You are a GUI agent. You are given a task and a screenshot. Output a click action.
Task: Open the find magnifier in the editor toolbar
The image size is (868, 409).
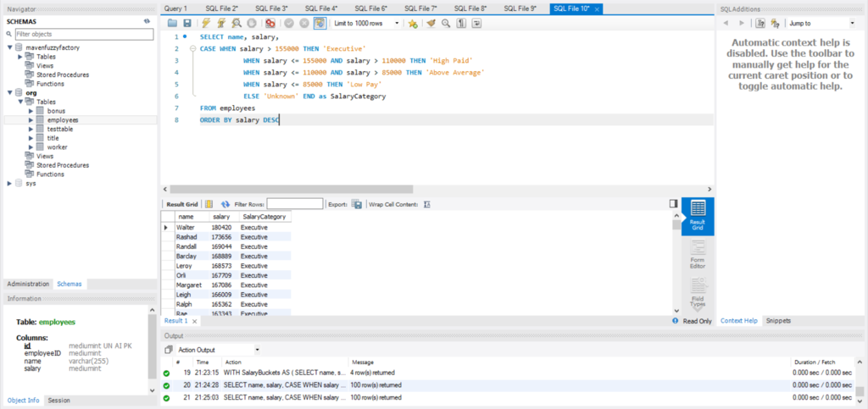[446, 23]
